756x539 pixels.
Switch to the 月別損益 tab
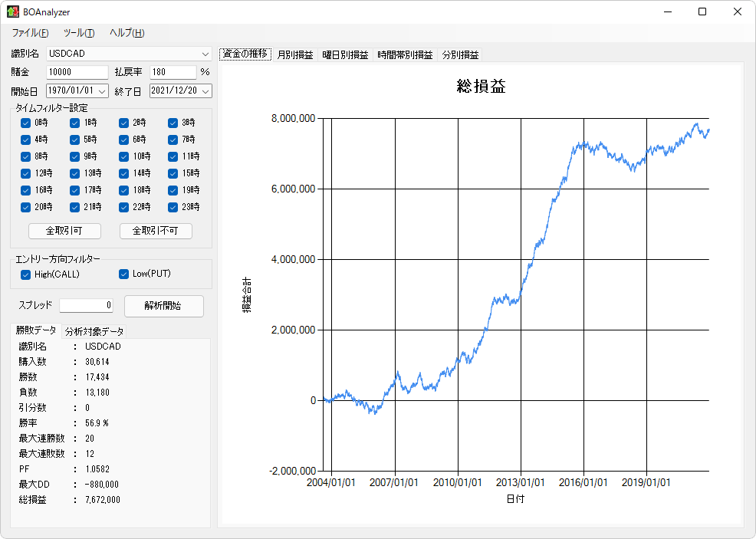[x=295, y=55]
